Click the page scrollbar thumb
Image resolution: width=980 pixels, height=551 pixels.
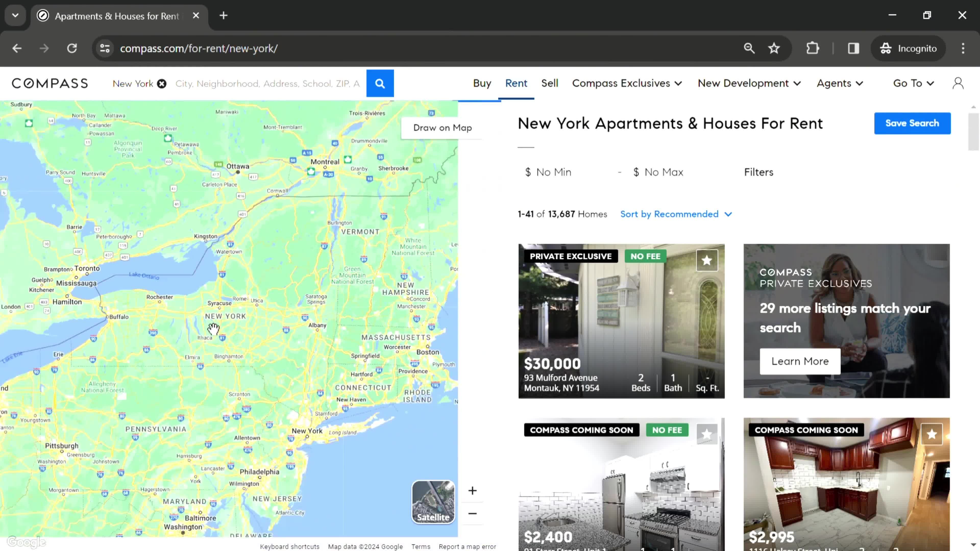click(x=974, y=132)
